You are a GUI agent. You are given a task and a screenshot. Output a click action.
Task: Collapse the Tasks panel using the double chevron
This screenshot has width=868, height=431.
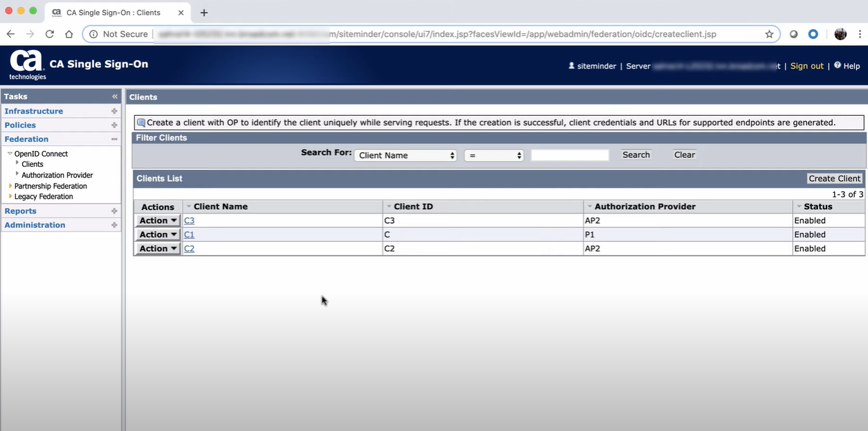pyautogui.click(x=114, y=96)
